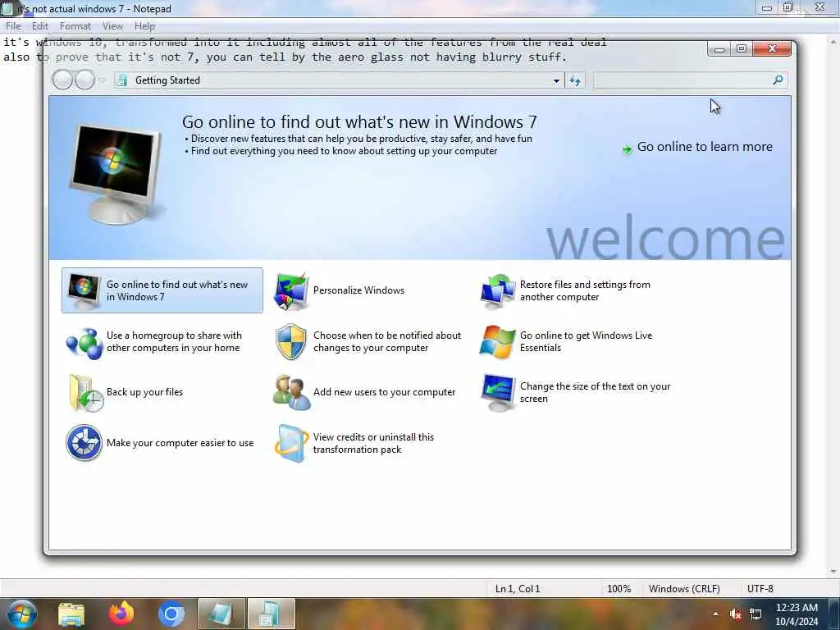Click 'View credits or uninstall this transformation pack'
The height and width of the screenshot is (630, 840).
[x=373, y=443]
